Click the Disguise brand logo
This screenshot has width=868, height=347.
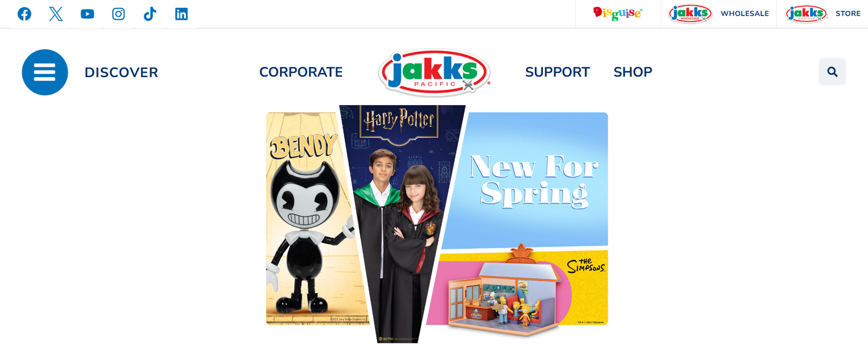click(x=618, y=13)
